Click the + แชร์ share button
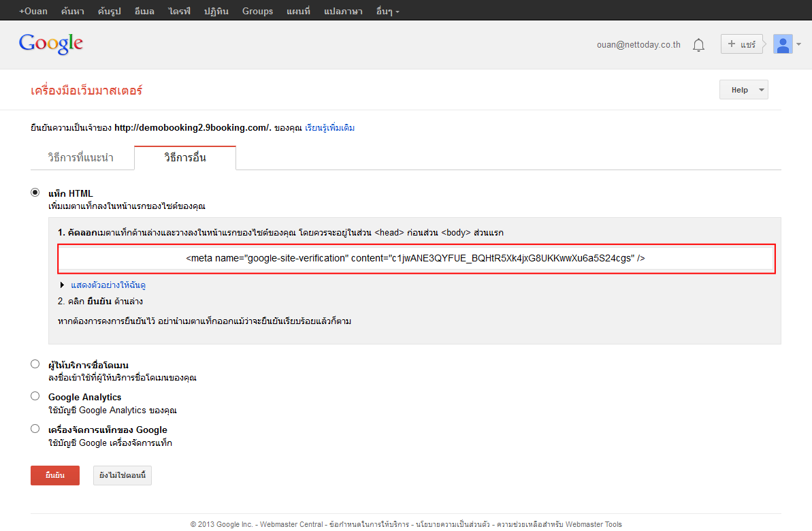This screenshot has height=531, width=812. click(742, 44)
